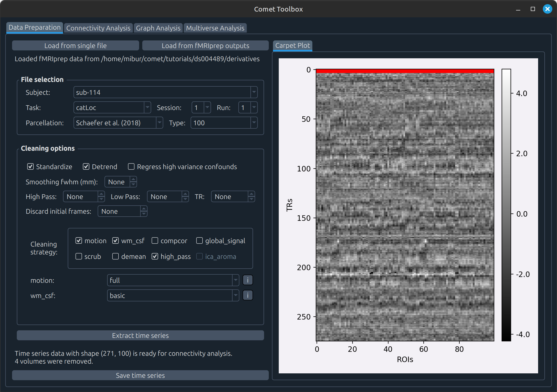Open the Run dropdown

click(248, 108)
